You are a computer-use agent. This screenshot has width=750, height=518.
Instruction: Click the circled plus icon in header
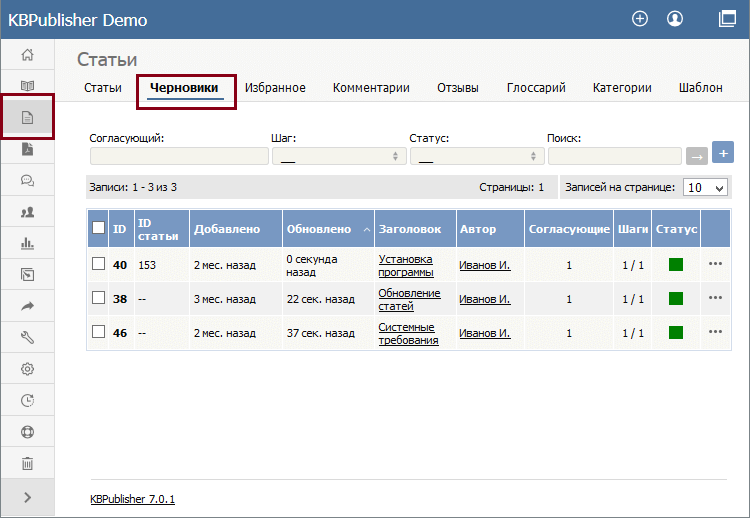click(x=640, y=19)
